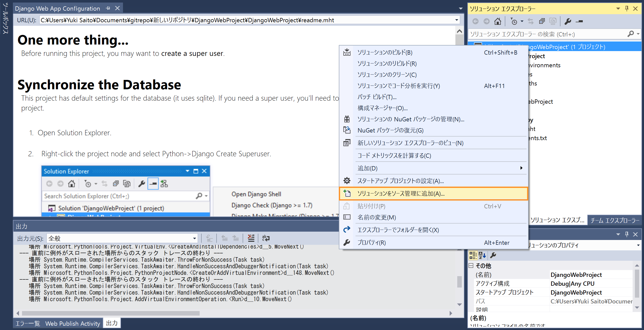This screenshot has height=330, width=644.
Task: Click Collapse All icon in Solution Explorer toolbar
Action: (x=542, y=21)
